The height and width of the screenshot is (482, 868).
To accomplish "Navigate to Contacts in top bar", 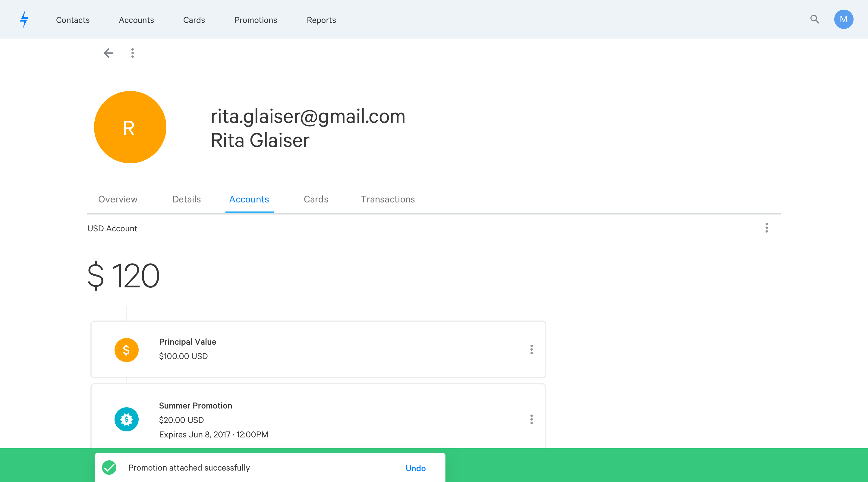I will pyautogui.click(x=73, y=20).
